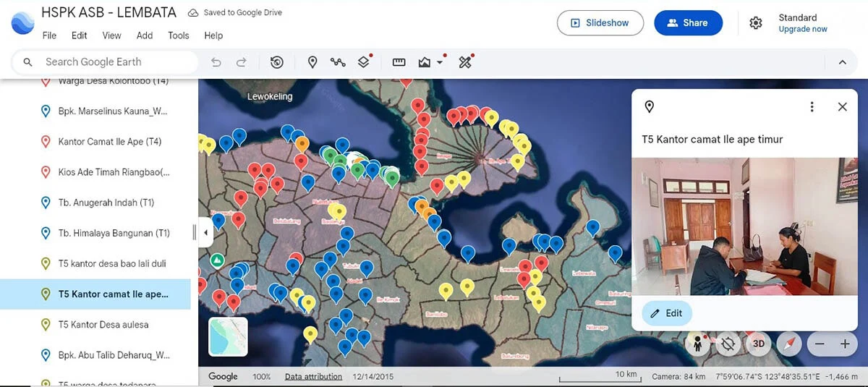868x387 pixels.
Task: Select Bpk. Marselinus Kauna_W... placemark item
Action: 95,111
